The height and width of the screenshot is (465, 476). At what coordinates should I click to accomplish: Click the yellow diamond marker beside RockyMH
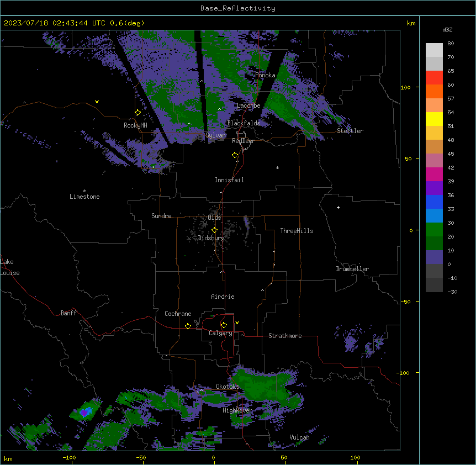137,113
